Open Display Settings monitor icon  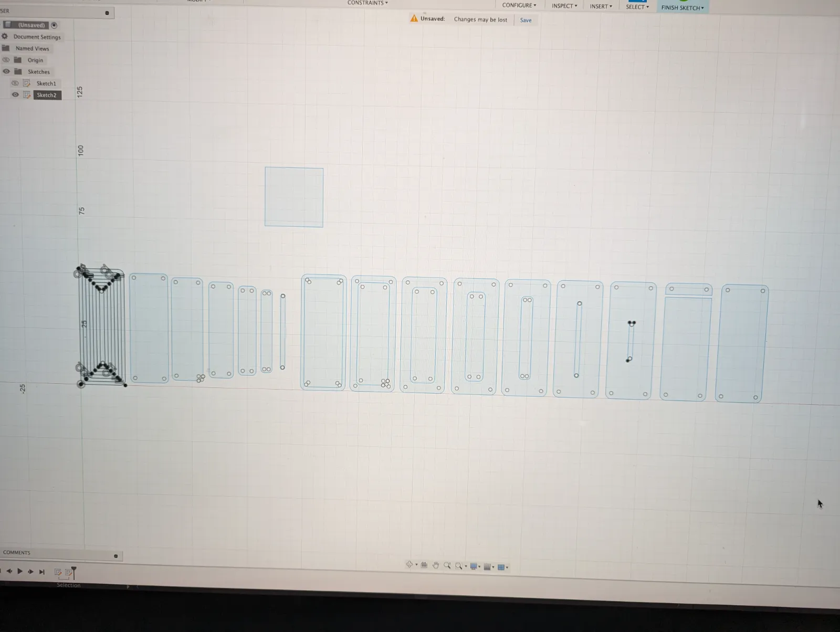pyautogui.click(x=474, y=566)
